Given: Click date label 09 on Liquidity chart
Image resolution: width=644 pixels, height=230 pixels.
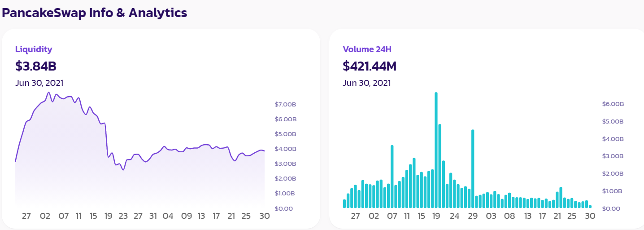Looking at the screenshot, I should click(187, 216).
